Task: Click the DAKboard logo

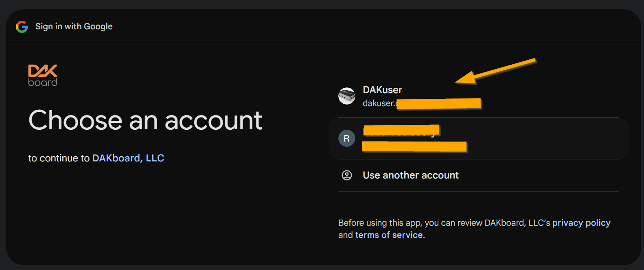Action: pos(43,76)
